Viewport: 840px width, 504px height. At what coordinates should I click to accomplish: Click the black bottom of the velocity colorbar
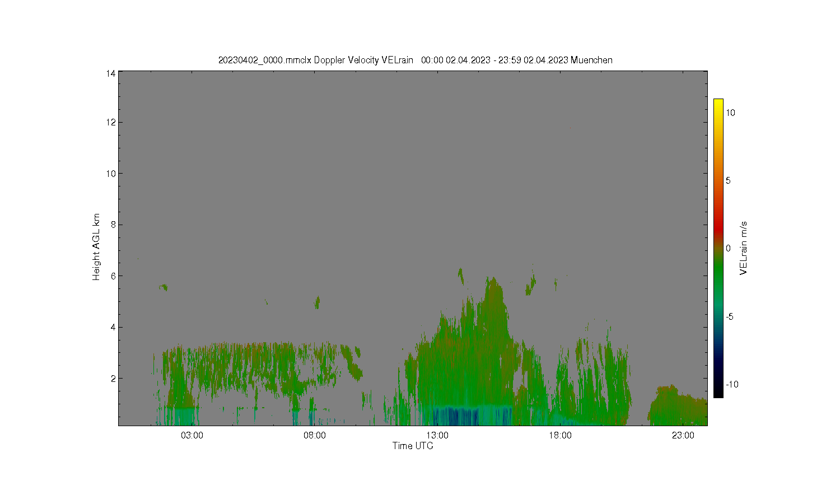tap(718, 393)
